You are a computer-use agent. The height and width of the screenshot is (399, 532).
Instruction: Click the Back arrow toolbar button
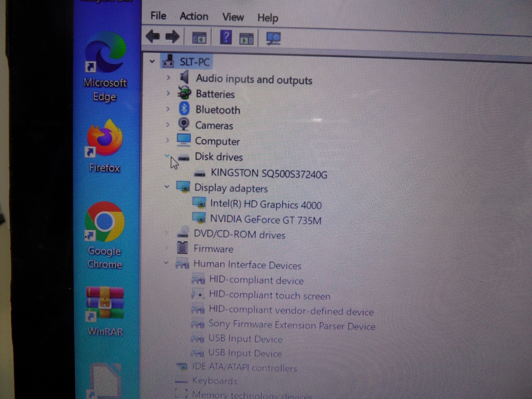(153, 36)
